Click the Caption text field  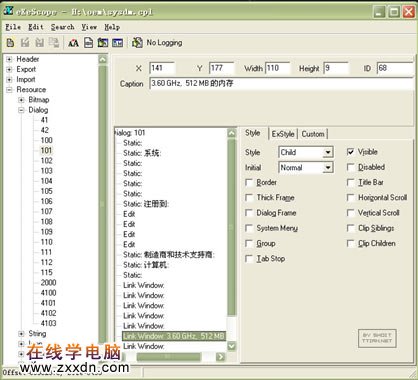click(x=282, y=83)
